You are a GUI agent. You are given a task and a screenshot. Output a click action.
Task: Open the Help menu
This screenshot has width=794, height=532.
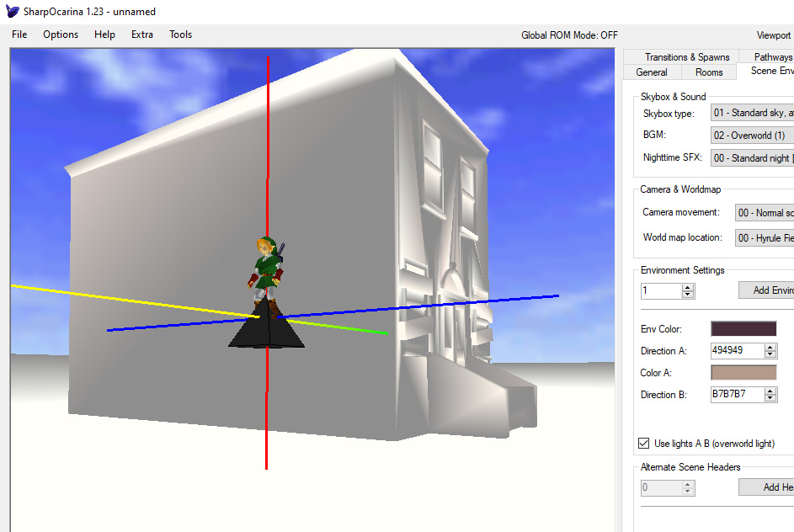click(x=104, y=35)
